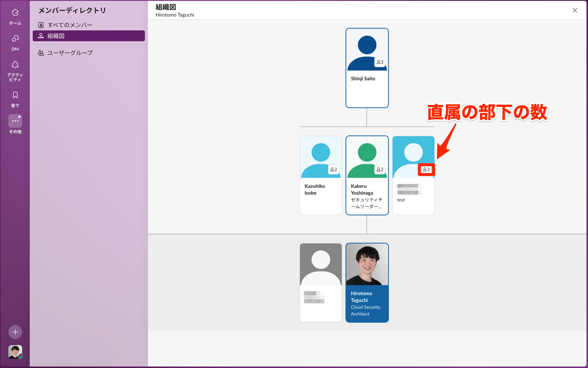Close the 組織図 view with the X

(x=575, y=10)
